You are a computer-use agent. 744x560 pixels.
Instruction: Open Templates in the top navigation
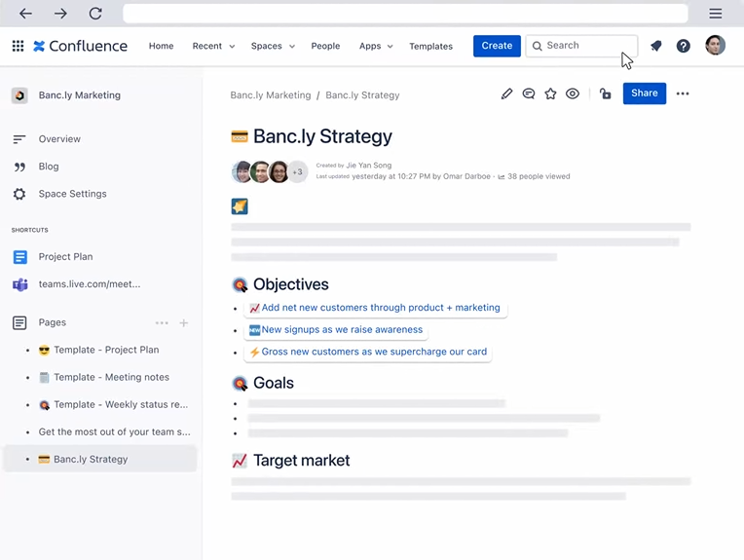click(430, 46)
